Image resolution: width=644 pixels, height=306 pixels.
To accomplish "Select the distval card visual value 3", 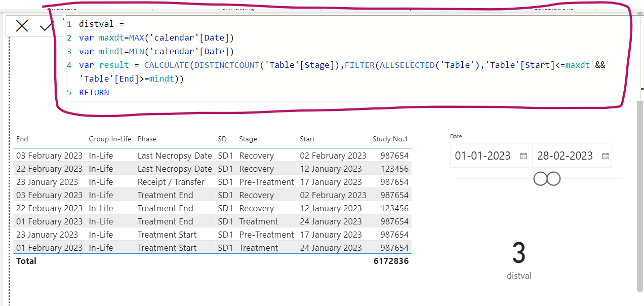I will (x=519, y=253).
